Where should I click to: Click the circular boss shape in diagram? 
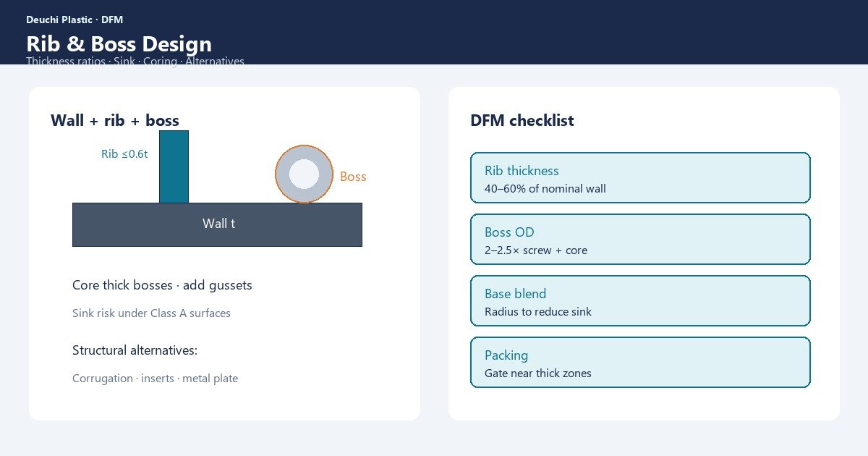304,174
